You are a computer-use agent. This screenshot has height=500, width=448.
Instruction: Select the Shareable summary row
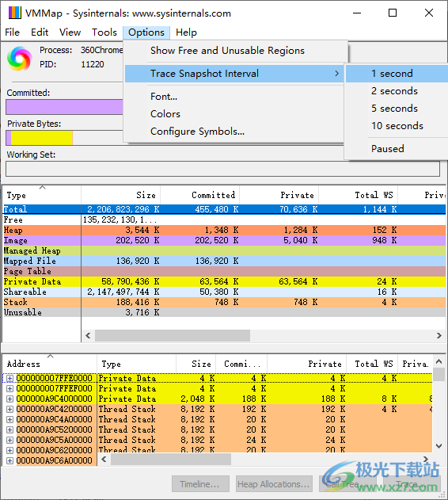pos(224,292)
